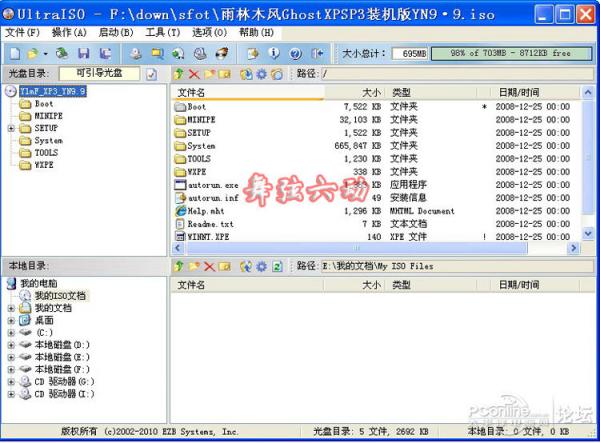Sort ISO files by 类型 column header
This screenshot has width=600, height=443.
coord(431,92)
